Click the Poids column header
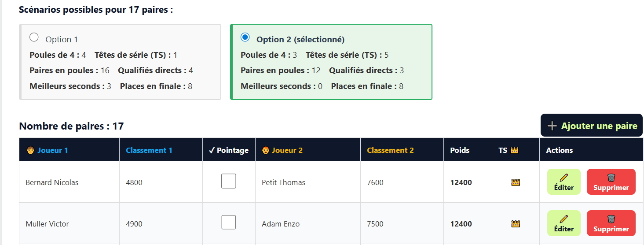 (460, 150)
